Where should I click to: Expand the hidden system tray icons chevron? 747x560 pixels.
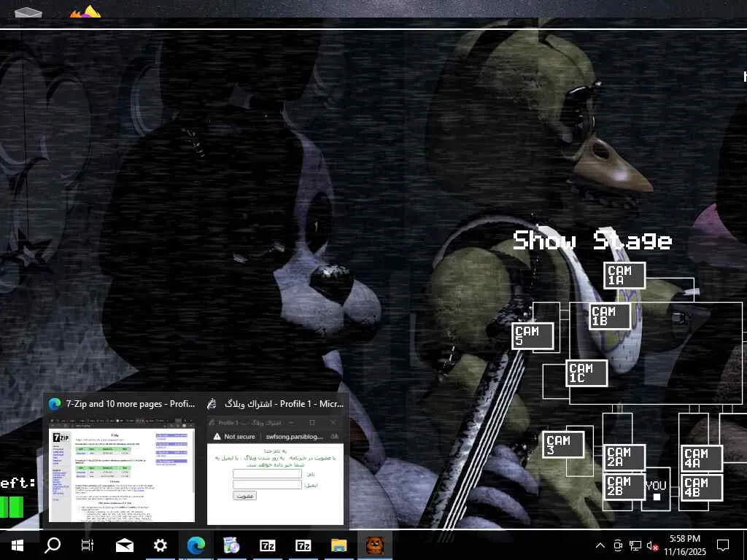coord(600,545)
